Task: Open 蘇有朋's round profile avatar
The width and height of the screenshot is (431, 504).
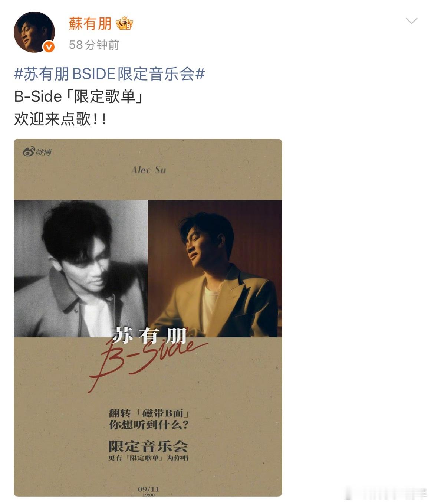Action: click(34, 32)
